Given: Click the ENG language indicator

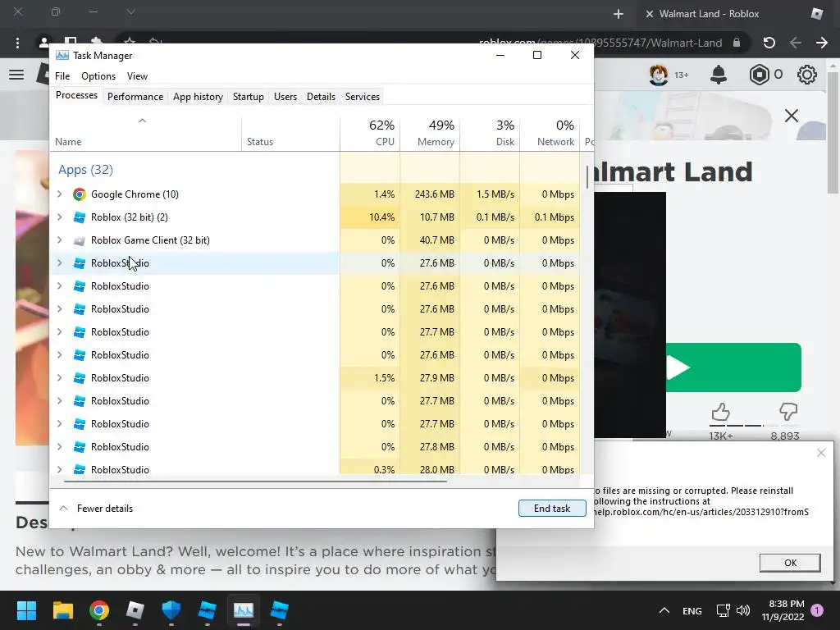Looking at the screenshot, I should coord(692,610).
